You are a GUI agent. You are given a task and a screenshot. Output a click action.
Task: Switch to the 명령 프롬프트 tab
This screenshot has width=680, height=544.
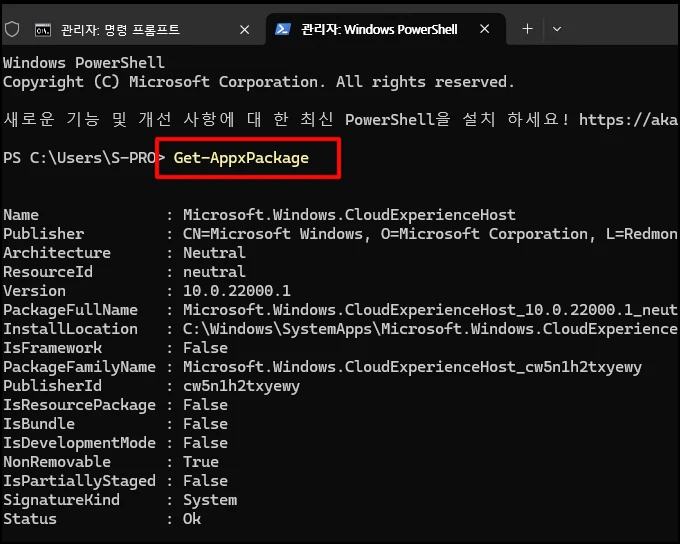[134, 29]
